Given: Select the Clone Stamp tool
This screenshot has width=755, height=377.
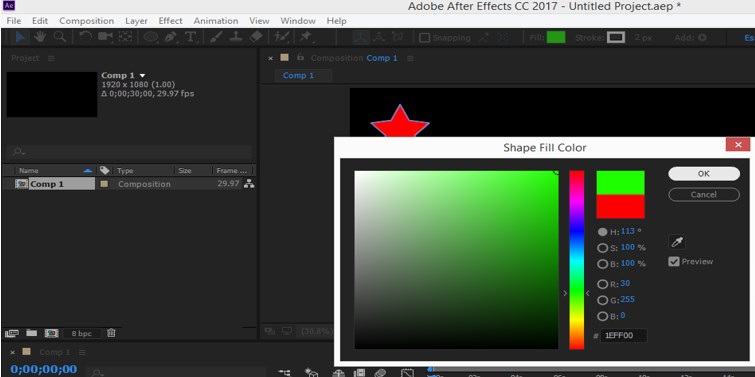Looking at the screenshot, I should 235,37.
